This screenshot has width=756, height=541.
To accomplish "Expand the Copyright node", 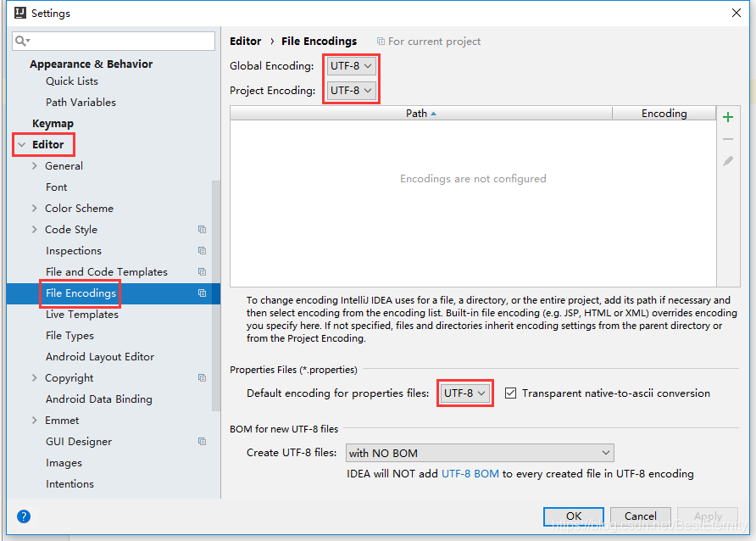I will [34, 378].
